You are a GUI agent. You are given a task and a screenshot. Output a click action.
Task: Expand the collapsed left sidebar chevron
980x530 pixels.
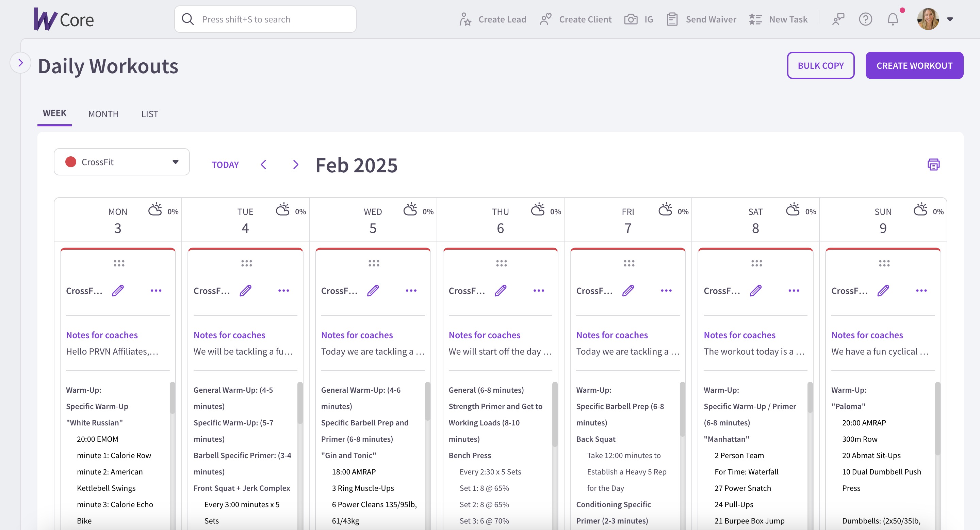[x=20, y=62]
